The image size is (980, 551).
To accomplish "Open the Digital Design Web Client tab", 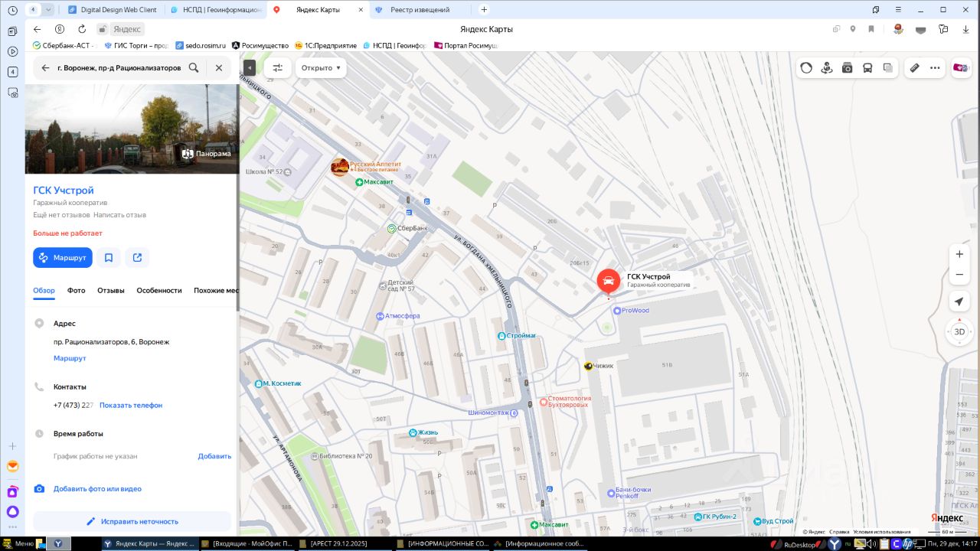I will tap(113, 10).
